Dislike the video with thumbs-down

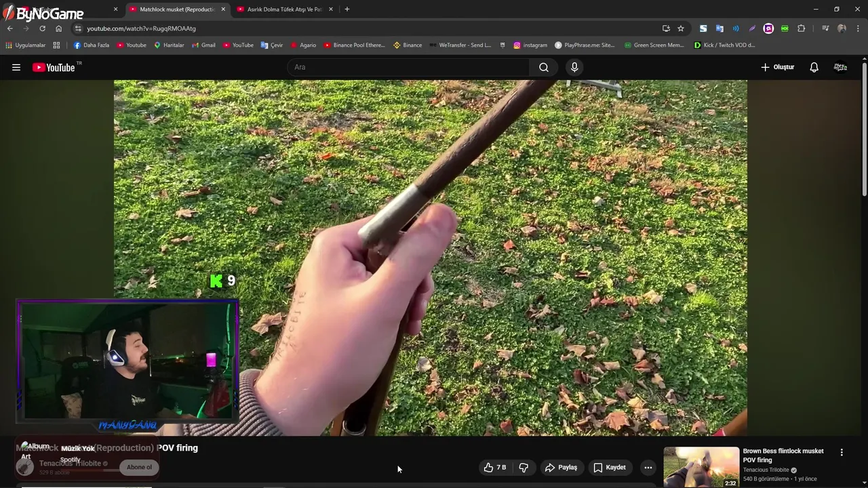pos(524,468)
